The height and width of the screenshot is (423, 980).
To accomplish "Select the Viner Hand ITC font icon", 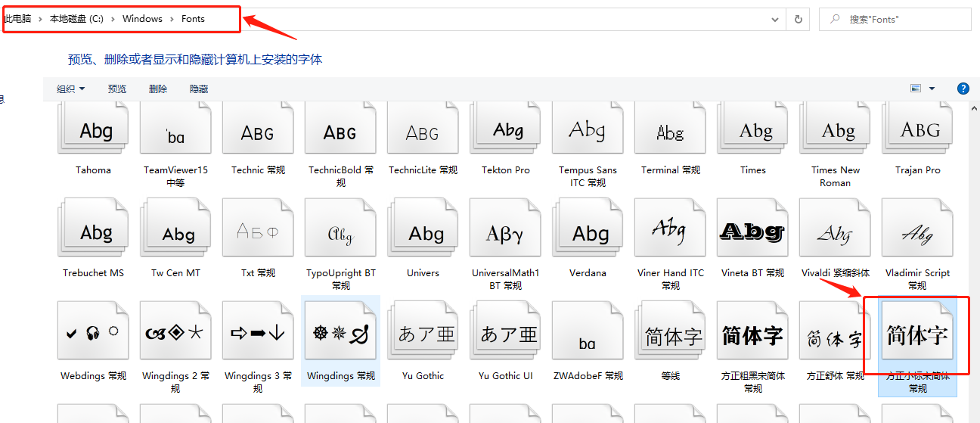I will click(670, 231).
